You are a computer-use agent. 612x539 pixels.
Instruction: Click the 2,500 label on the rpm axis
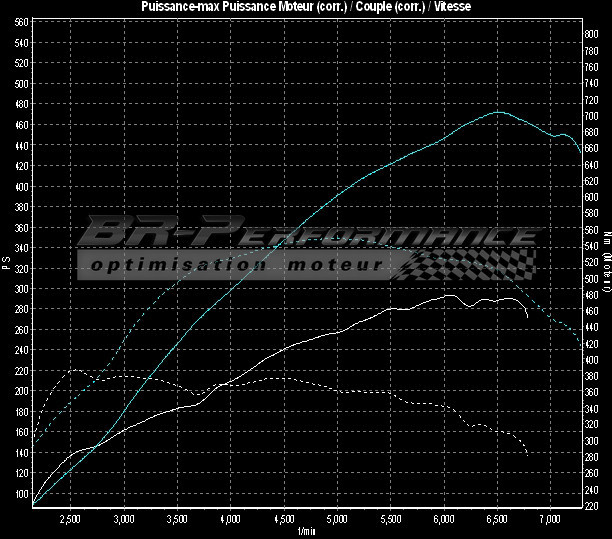click(70, 521)
